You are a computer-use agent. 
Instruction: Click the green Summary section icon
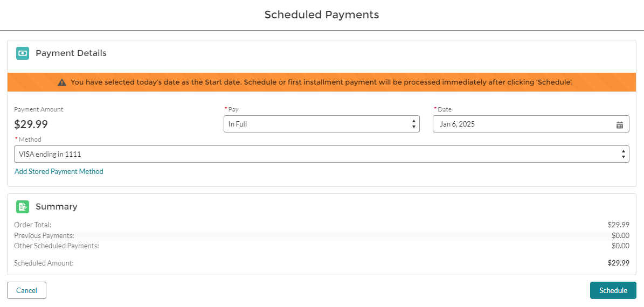[x=22, y=207]
